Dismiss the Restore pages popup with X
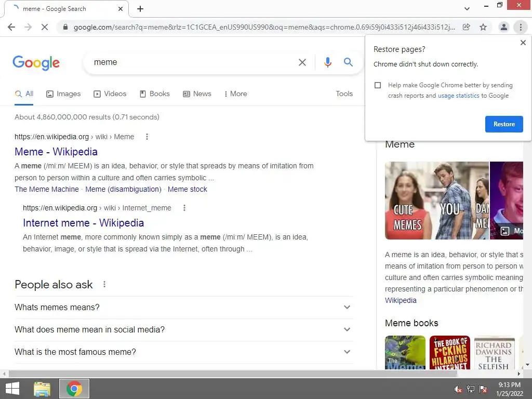 (x=523, y=43)
